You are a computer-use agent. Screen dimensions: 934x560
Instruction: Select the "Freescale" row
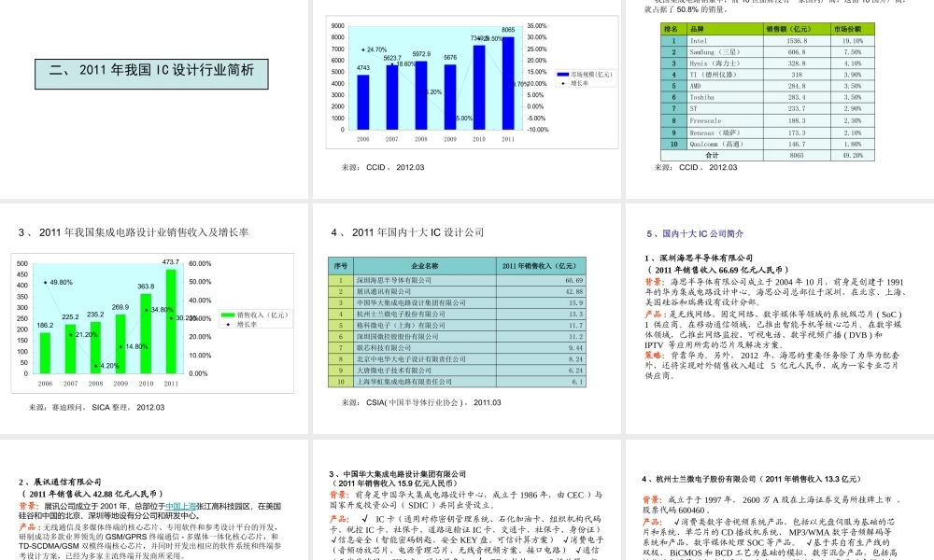(768, 120)
